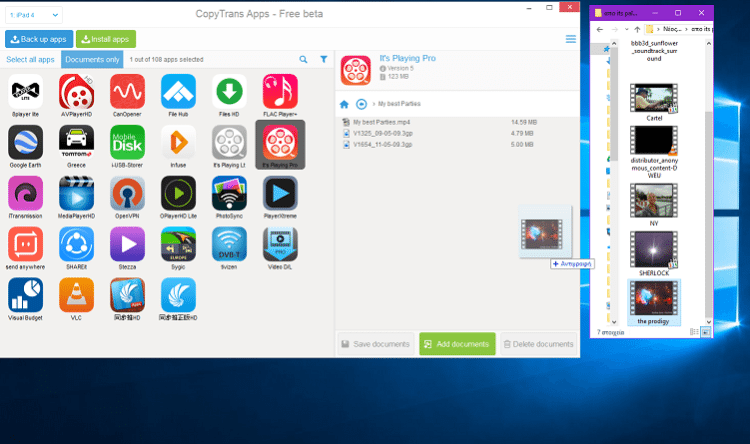
Task: Select the Video D/L app icon
Action: pyautogui.click(x=280, y=244)
